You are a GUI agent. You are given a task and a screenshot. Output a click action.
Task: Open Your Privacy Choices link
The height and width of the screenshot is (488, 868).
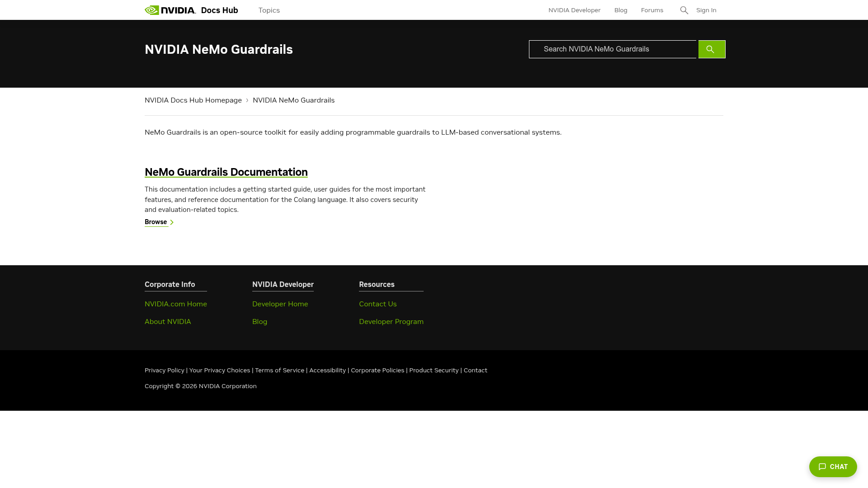click(220, 371)
